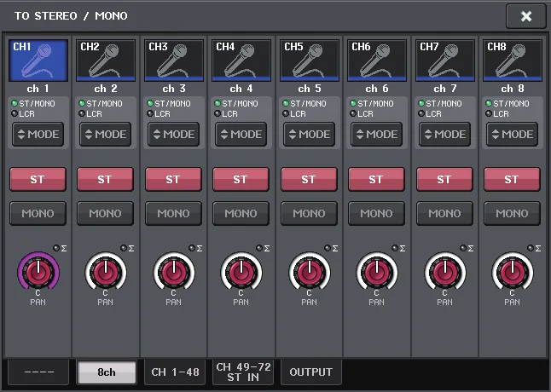Toggle ST assignment for ch 3

(174, 179)
